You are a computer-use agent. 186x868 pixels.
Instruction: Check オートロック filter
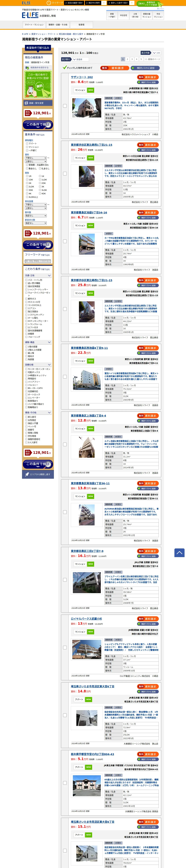(x=26, y=395)
